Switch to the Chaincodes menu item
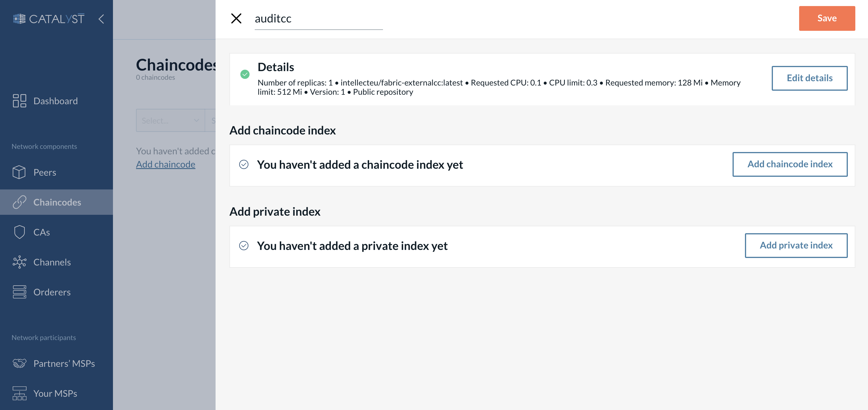868x410 pixels. click(56, 202)
